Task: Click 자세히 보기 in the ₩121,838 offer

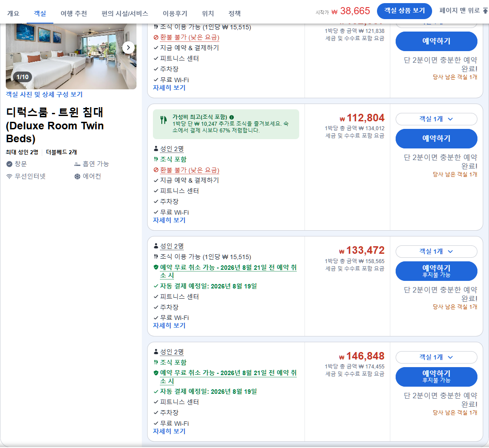Action: 169,88
